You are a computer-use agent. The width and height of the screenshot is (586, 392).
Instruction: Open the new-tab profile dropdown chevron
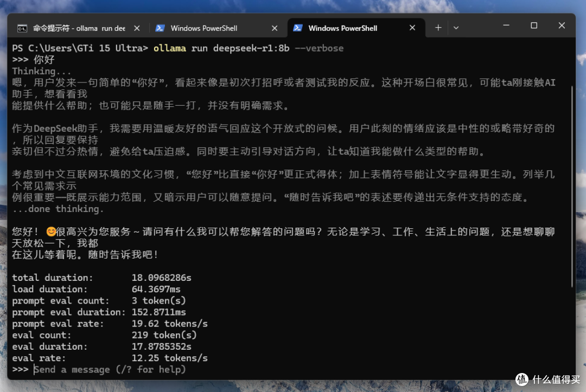[x=456, y=28]
